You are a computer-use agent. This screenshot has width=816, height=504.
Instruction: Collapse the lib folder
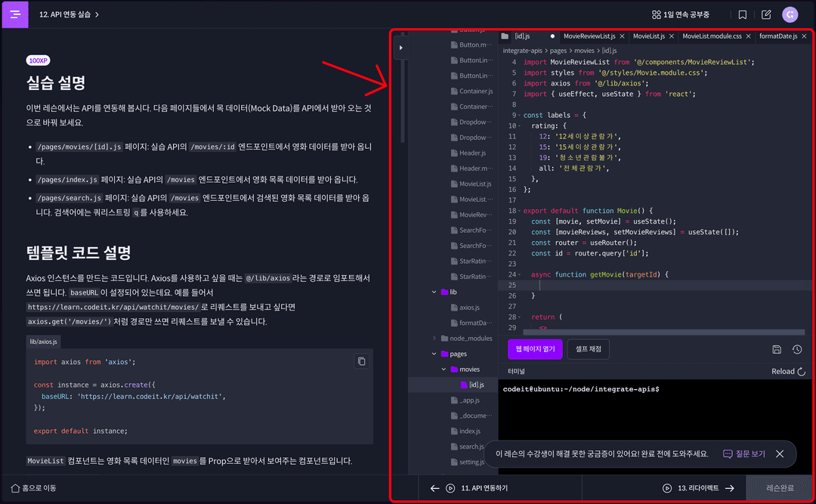coord(434,292)
